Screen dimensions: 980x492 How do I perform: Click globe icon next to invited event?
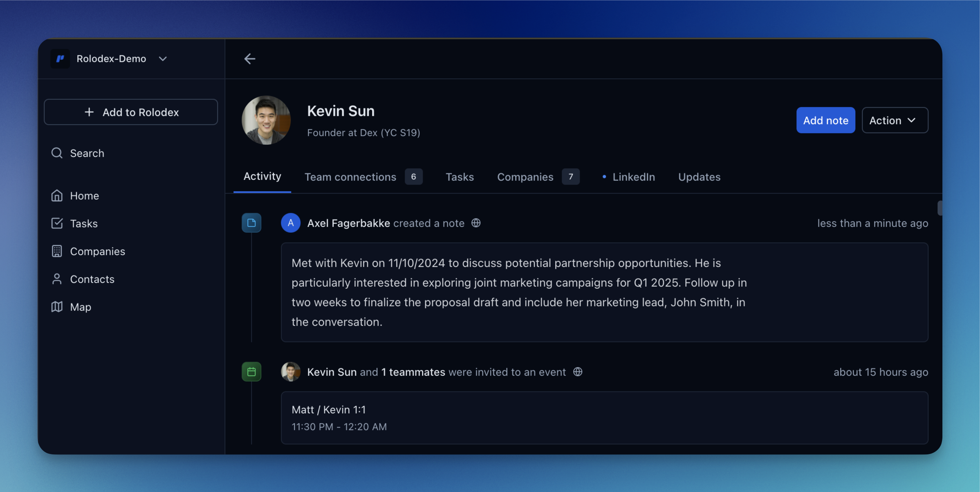coord(577,372)
